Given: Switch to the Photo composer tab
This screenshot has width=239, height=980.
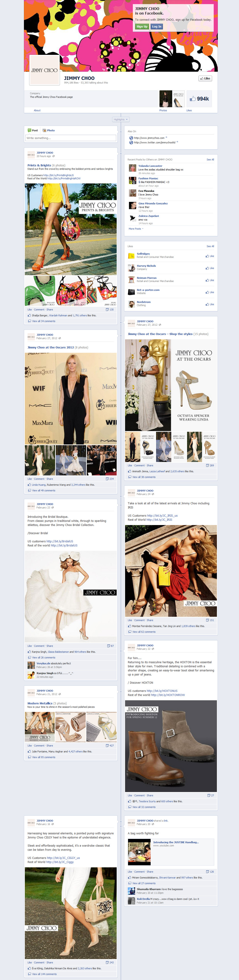Looking at the screenshot, I should tap(49, 130).
